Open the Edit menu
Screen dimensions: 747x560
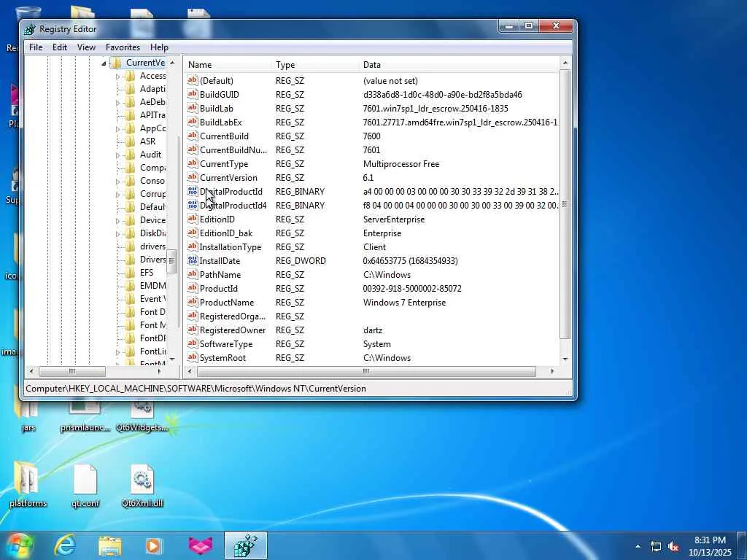[60, 47]
